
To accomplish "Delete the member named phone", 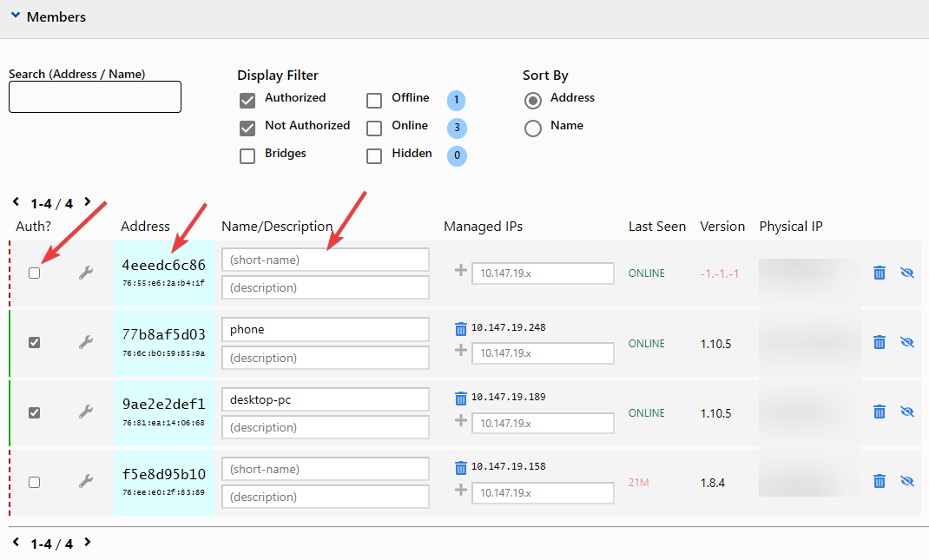I will click(880, 342).
